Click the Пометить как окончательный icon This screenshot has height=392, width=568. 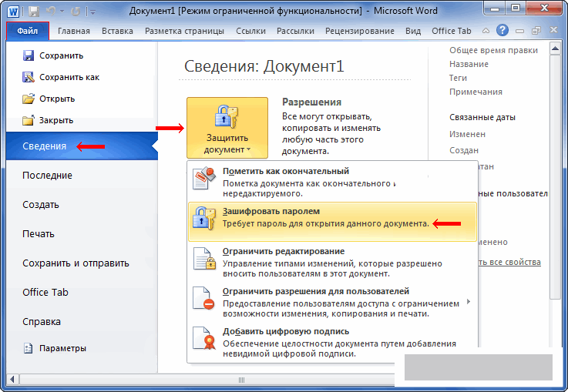(204, 178)
